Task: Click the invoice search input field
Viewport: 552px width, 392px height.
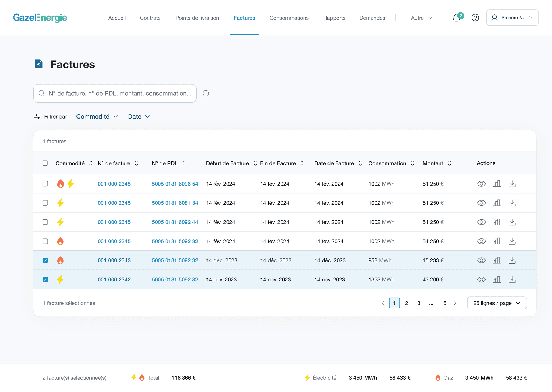Action: 115,93
